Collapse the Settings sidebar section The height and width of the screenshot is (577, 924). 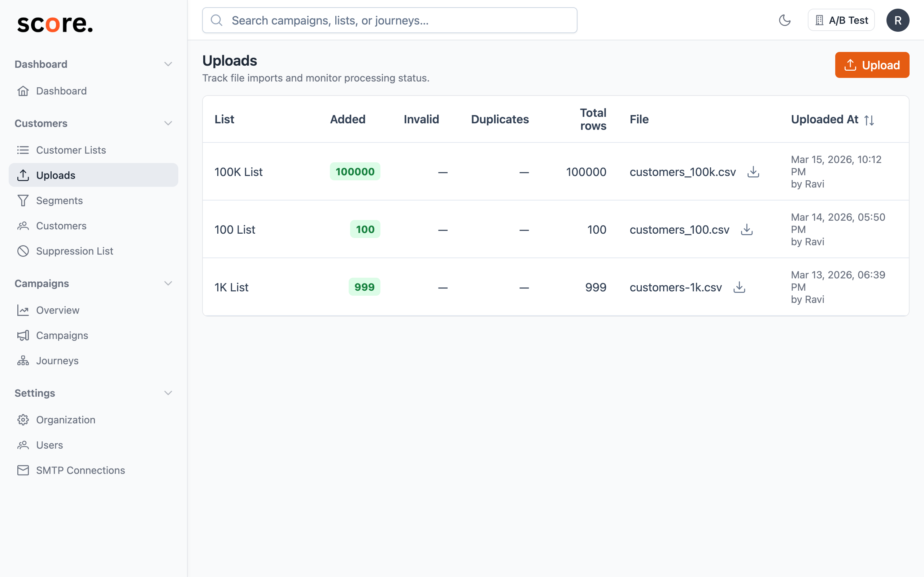[168, 393]
